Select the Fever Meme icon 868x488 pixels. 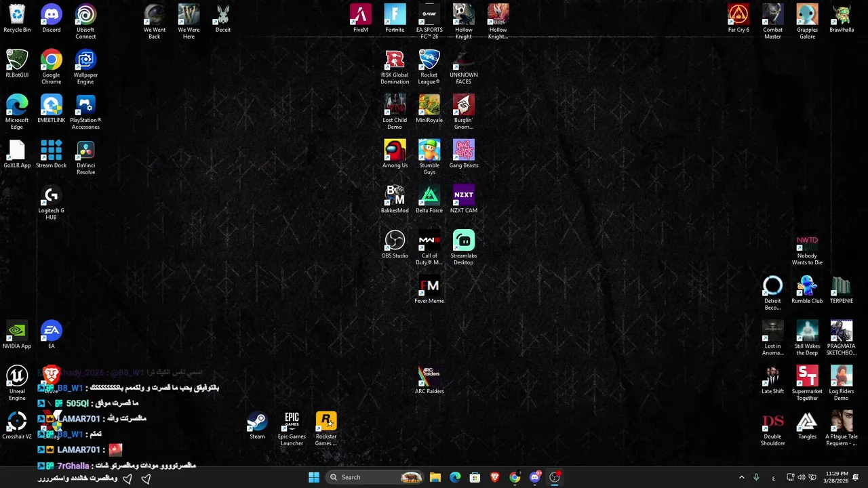[429, 290]
